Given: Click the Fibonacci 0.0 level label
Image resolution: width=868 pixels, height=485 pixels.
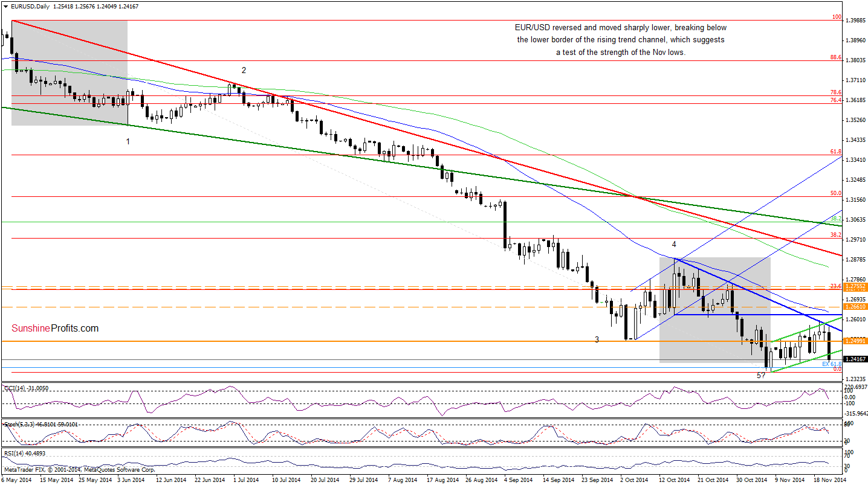Looking at the screenshot, I should [x=838, y=369].
